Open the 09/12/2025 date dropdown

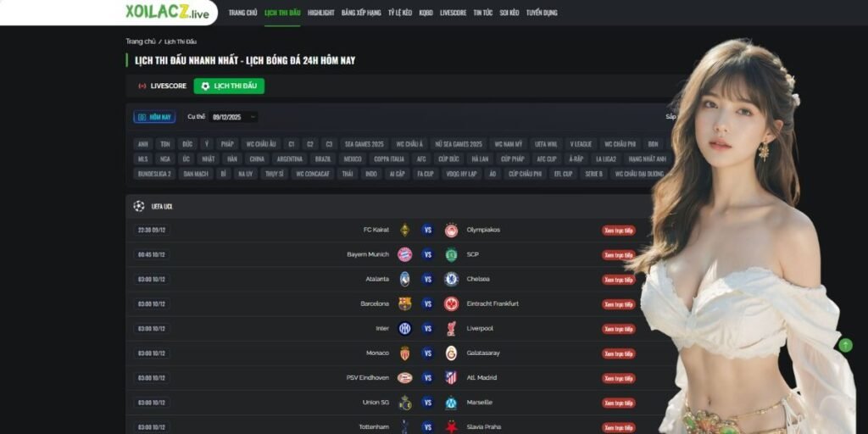[234, 117]
